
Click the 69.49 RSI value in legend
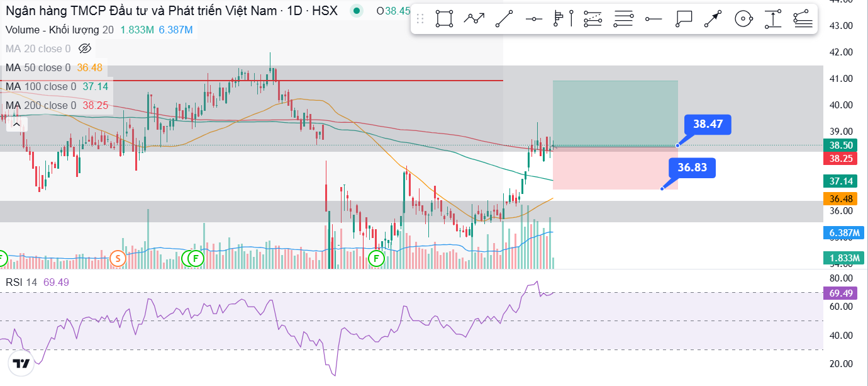(x=56, y=283)
